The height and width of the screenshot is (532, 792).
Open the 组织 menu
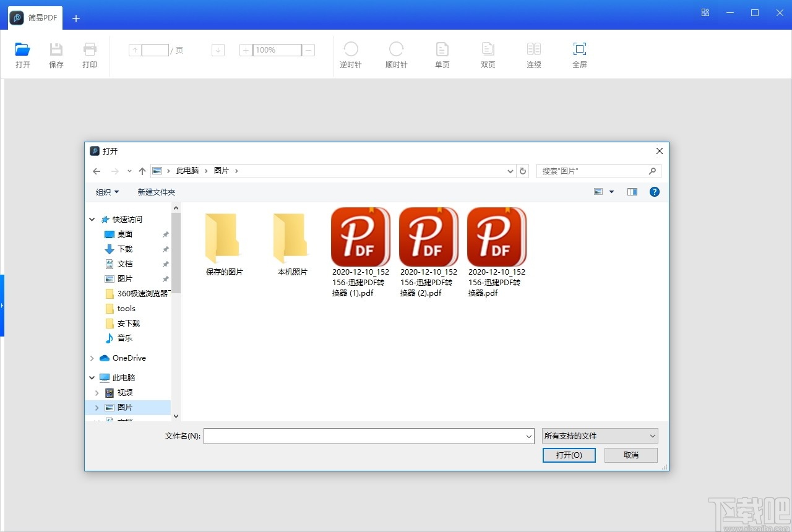coord(108,192)
